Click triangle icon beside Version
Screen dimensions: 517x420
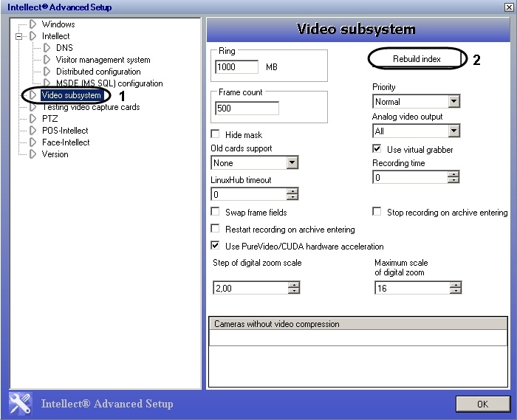coord(32,154)
